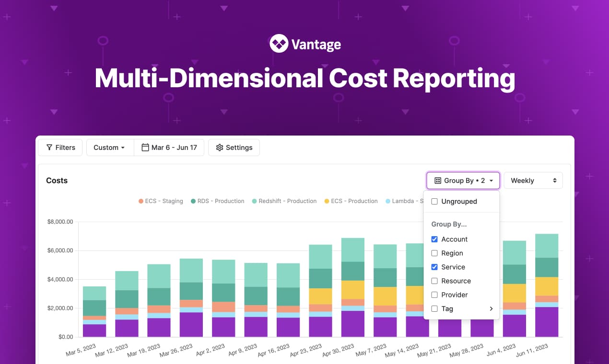
Task: Select Resource in the Group By menu
Action: pyautogui.click(x=434, y=281)
